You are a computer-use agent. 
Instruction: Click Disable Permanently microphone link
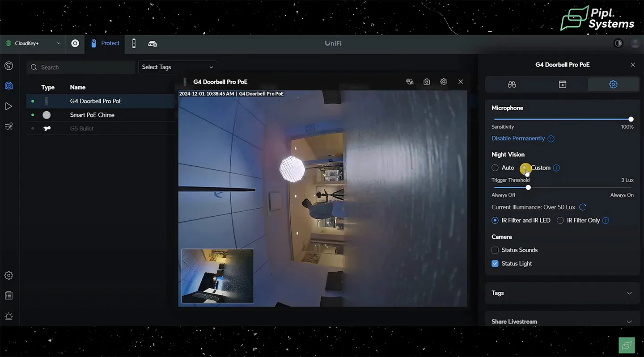[518, 139]
